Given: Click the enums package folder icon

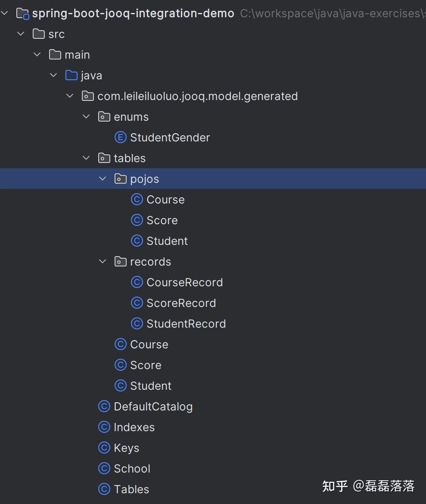Looking at the screenshot, I should 104,117.
